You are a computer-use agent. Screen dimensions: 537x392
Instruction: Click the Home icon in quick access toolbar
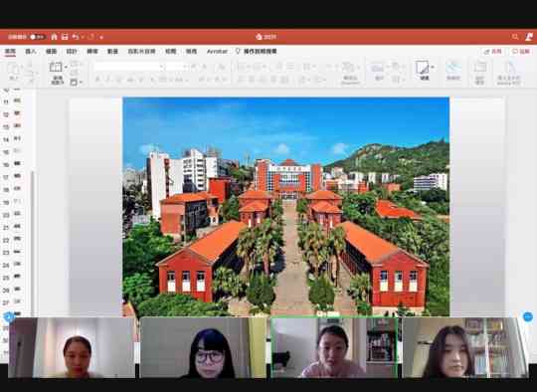pyautogui.click(x=54, y=37)
